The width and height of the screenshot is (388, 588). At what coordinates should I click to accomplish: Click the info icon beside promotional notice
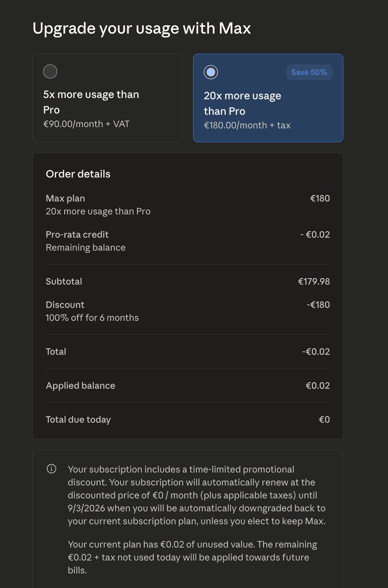click(51, 469)
